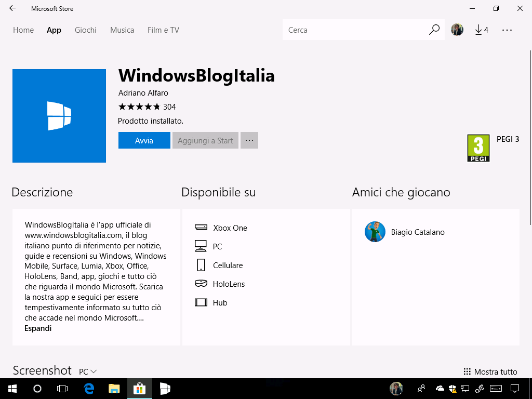Click the Xbox One device icon

click(x=201, y=228)
